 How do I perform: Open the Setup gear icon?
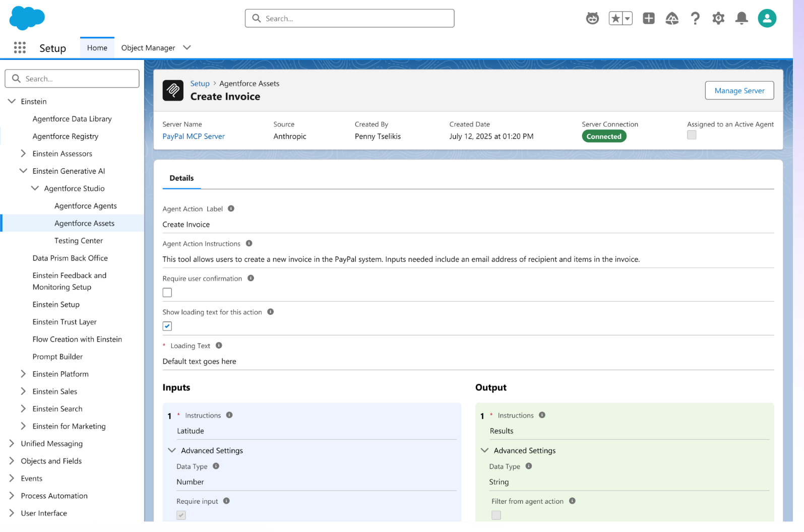point(718,19)
